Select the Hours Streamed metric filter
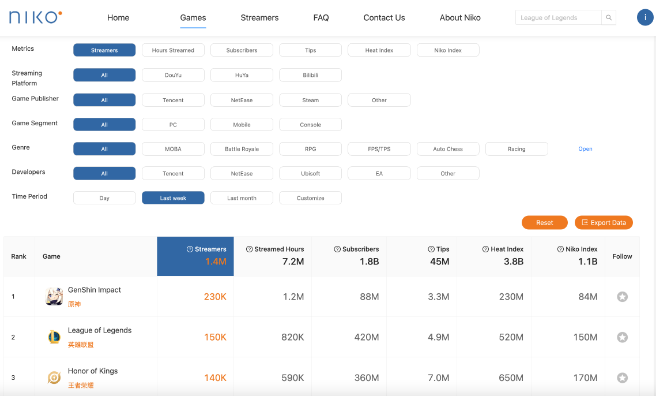 [x=173, y=50]
